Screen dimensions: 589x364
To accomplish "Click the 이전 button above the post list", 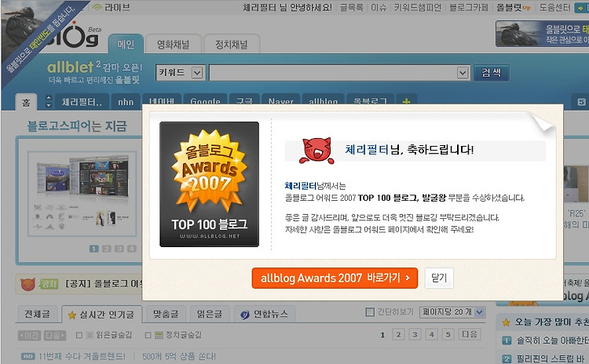I will point(29,335).
